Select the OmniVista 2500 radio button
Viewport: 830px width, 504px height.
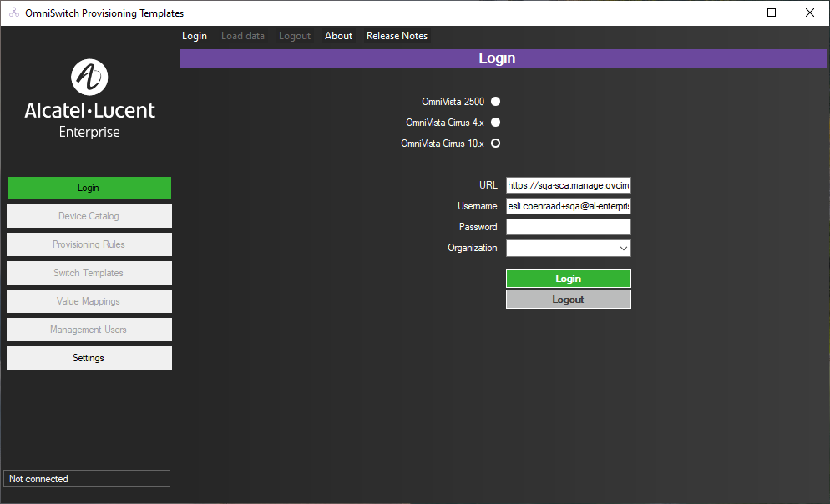495,102
